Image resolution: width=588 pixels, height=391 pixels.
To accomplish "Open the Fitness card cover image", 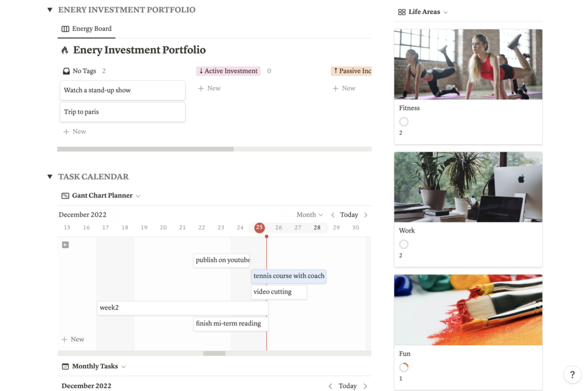I will pos(468,64).
